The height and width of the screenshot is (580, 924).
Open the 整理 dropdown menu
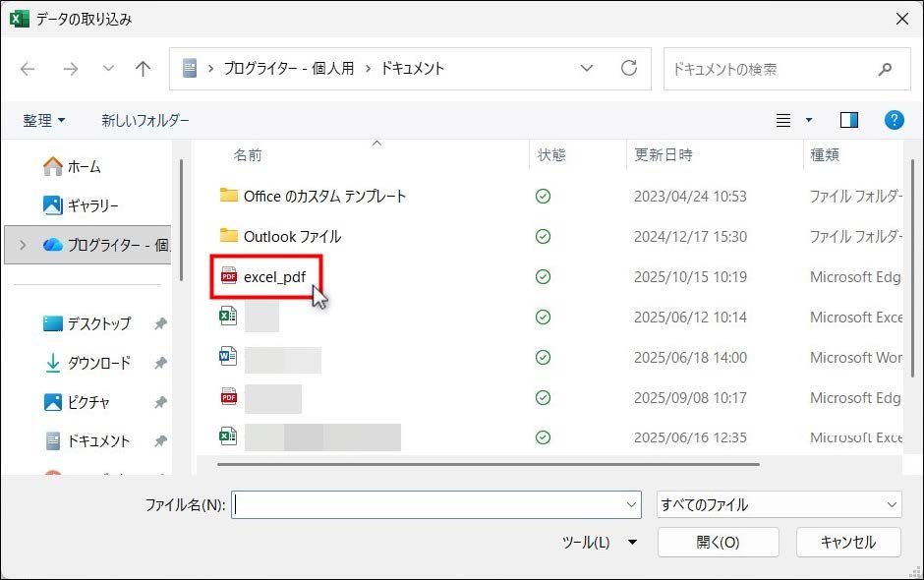coord(44,120)
